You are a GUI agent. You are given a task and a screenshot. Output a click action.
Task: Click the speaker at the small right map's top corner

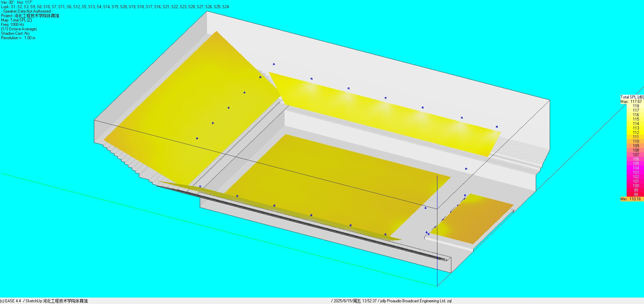point(465,195)
